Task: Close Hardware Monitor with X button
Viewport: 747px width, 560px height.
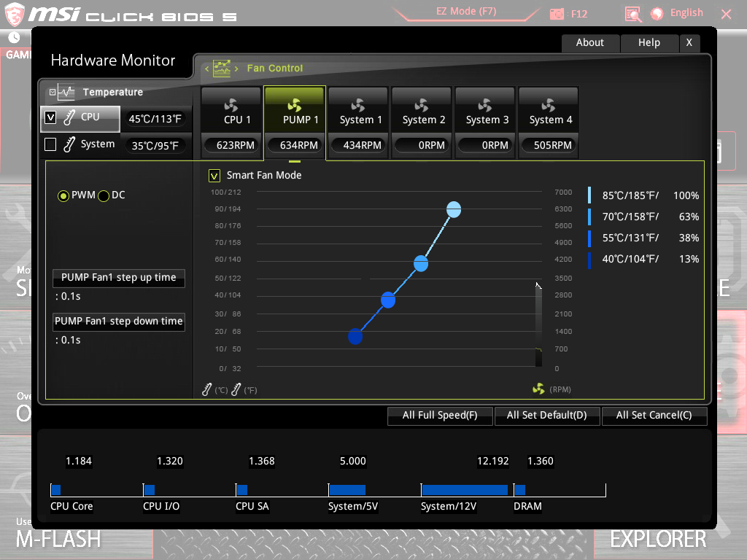Action: coord(689,43)
